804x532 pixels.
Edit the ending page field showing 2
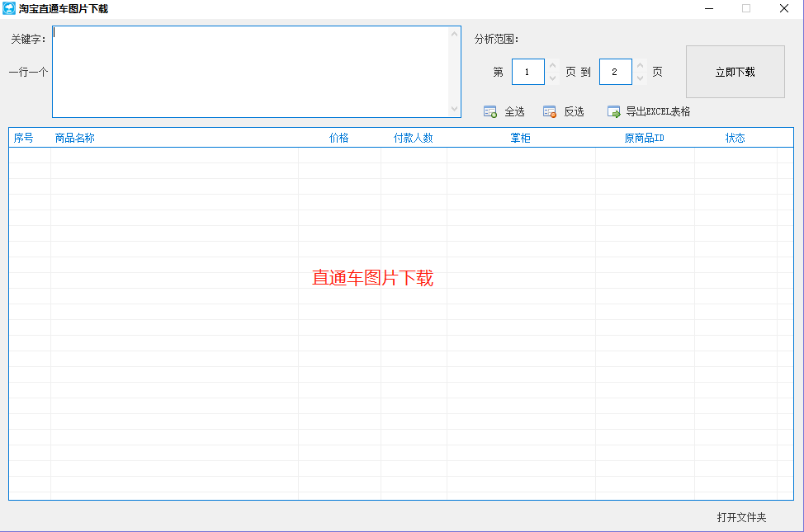616,72
